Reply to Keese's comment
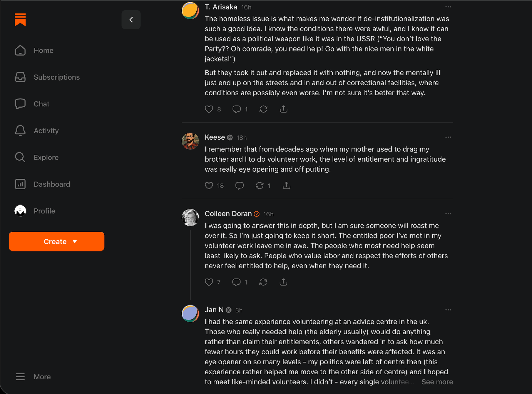 click(240, 186)
